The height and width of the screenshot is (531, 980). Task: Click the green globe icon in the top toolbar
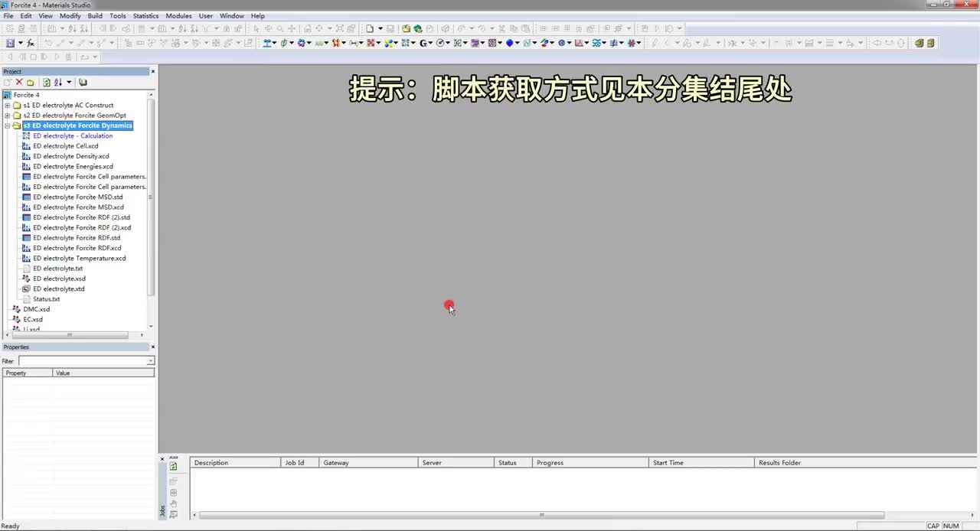pyautogui.click(x=418, y=28)
